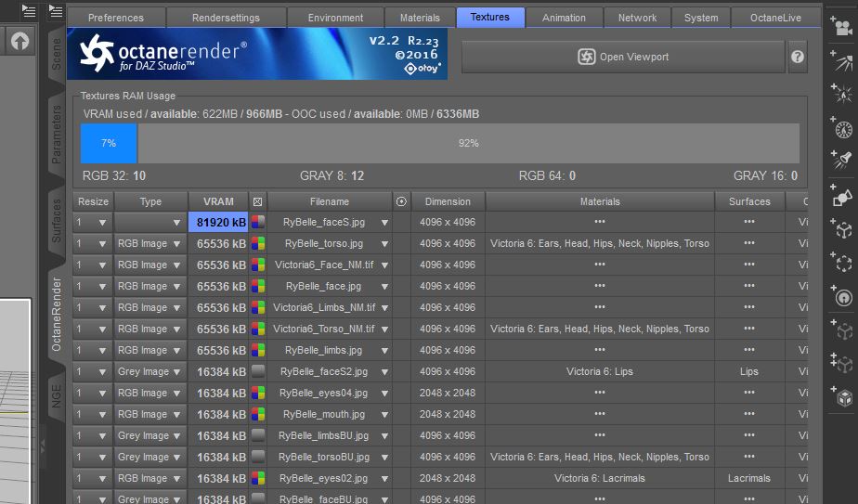The width and height of the screenshot is (858, 504).
Task: Click the round up-arrow icon by the viewport
Action: tap(19, 41)
